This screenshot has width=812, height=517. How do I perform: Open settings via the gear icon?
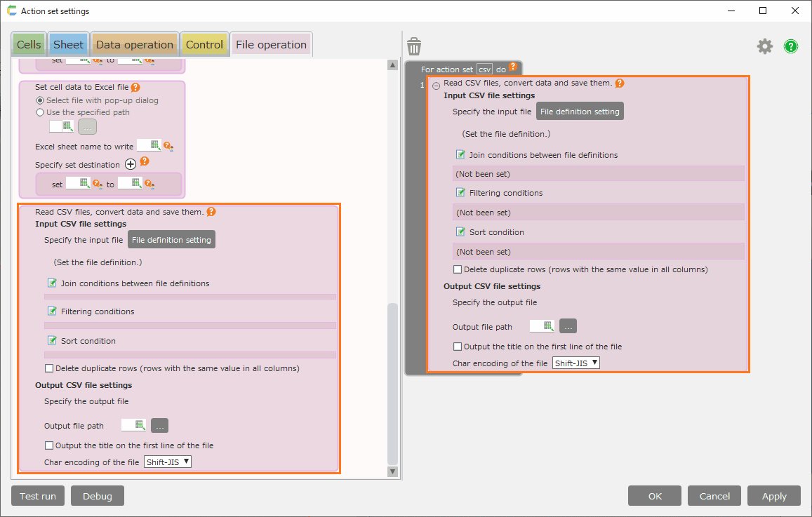(764, 46)
